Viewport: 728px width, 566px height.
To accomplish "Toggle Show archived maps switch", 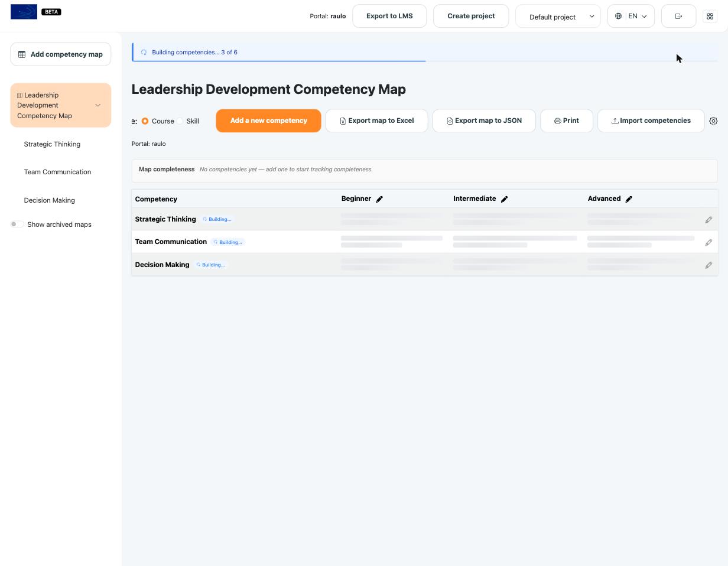I will coord(17,225).
